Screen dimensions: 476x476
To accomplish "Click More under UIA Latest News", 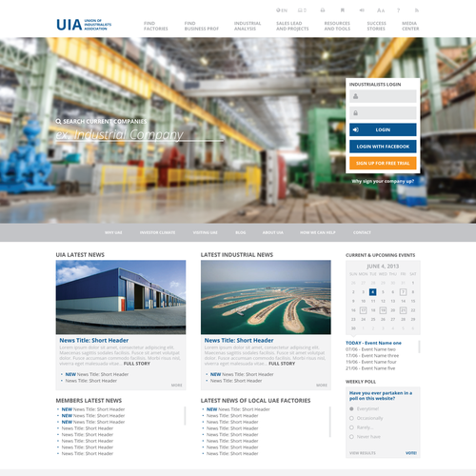I will (x=177, y=385).
